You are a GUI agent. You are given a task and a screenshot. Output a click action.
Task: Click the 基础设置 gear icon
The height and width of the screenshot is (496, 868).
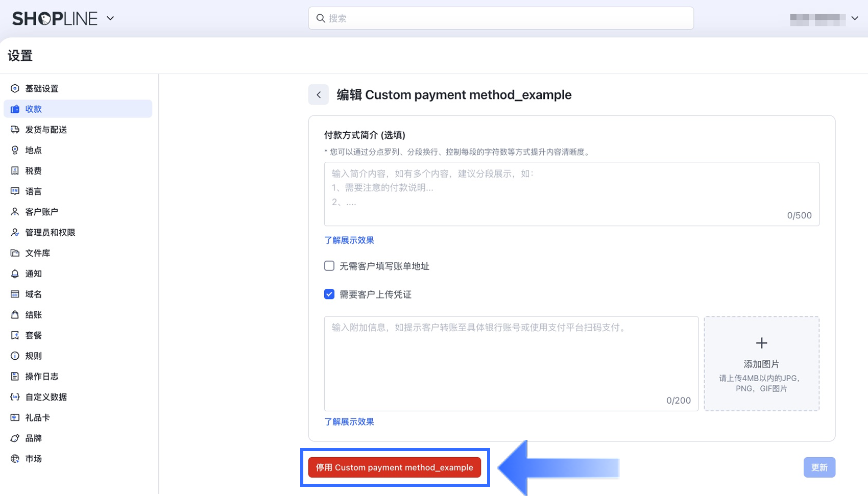[15, 88]
